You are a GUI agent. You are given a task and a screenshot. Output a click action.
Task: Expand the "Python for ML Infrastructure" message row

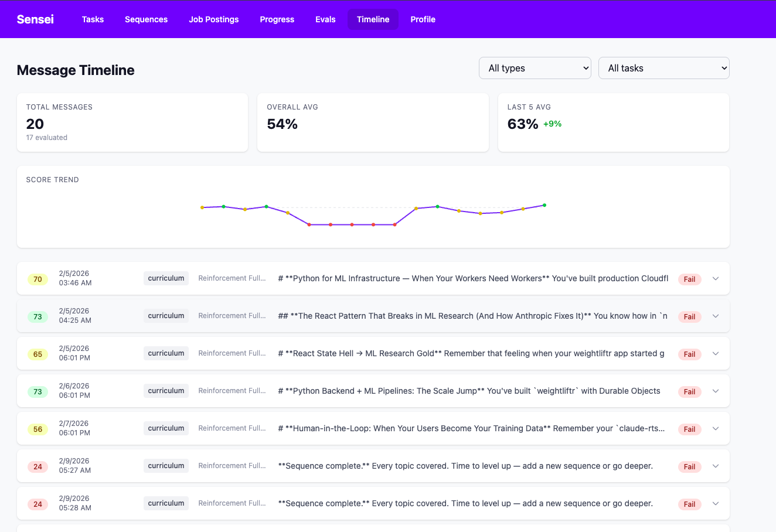pyautogui.click(x=716, y=279)
